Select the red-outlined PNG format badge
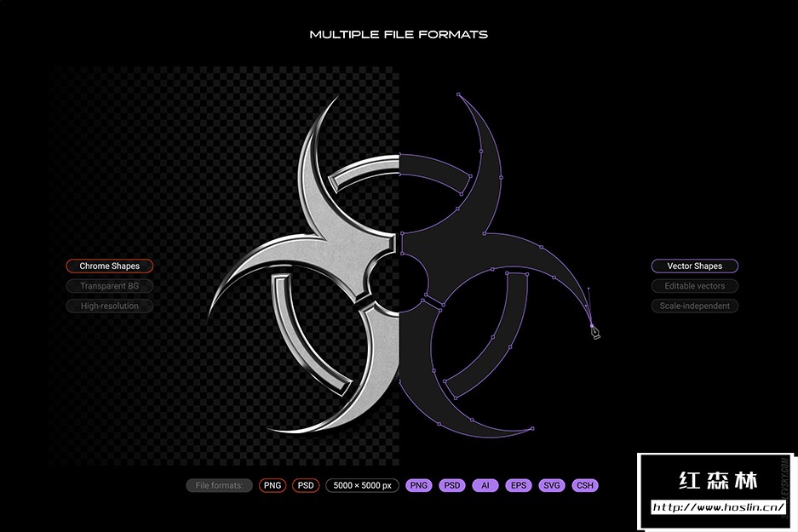Screen dimensions: 798x532 [273, 485]
